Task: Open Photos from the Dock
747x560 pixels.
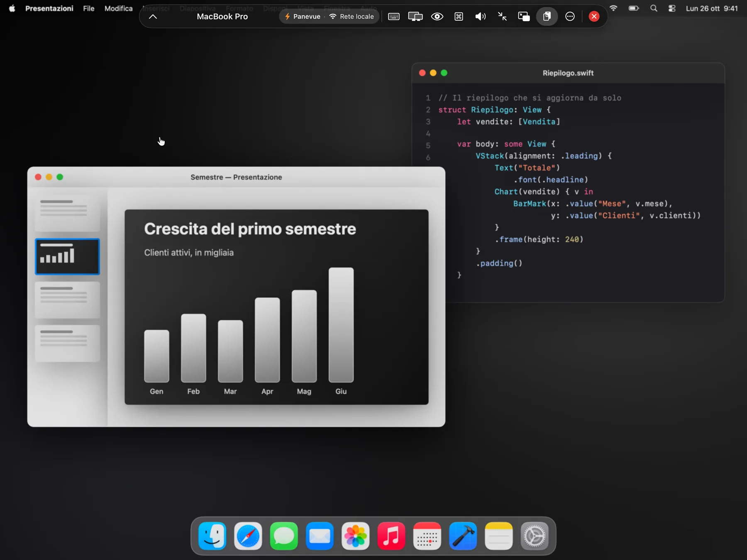Action: point(356,536)
